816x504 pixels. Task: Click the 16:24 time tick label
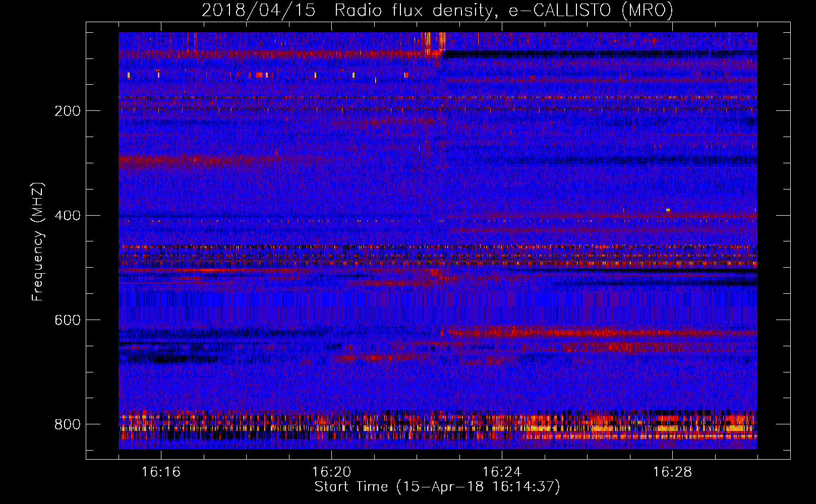502,472
